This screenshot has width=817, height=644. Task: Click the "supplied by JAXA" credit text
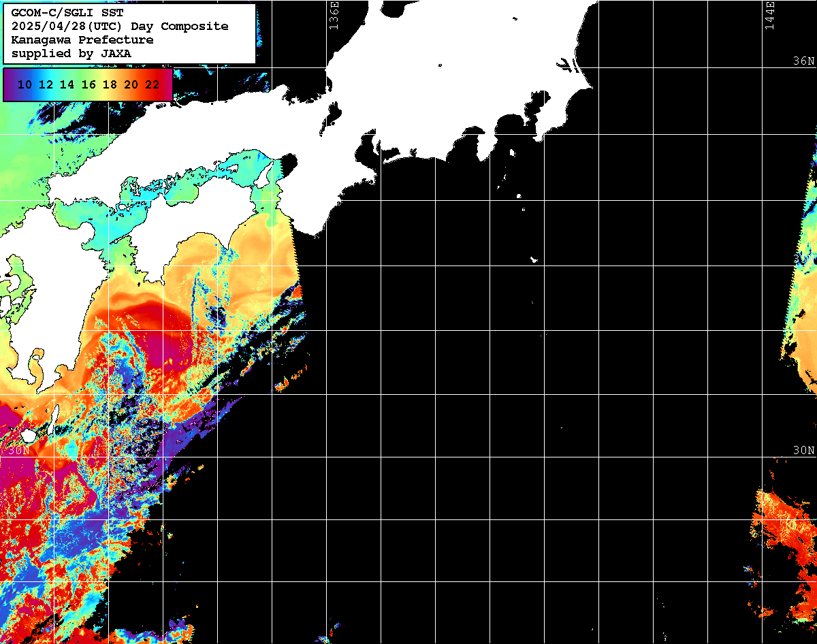71,53
